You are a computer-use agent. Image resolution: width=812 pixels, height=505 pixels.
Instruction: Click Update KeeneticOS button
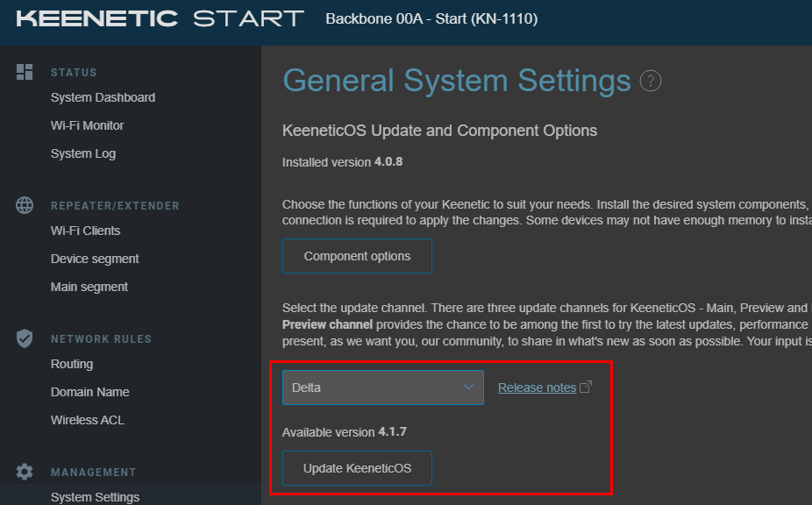click(357, 468)
